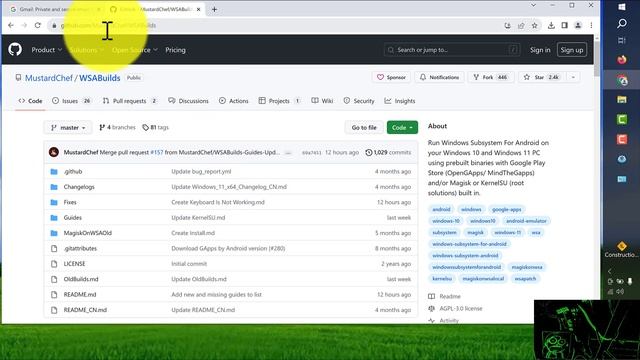Screen dimensions: 640x360
Task: Open the LICENSE file
Action: click(75, 264)
